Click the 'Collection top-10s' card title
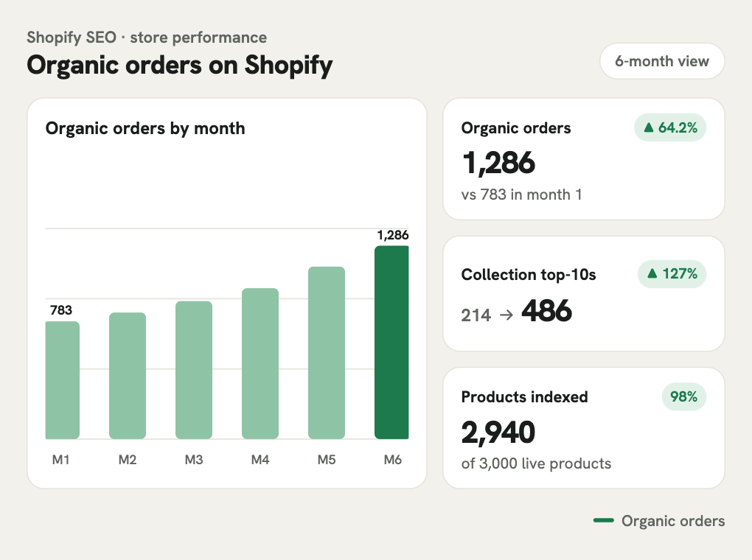Viewport: 752px width, 560px height. coord(529,275)
